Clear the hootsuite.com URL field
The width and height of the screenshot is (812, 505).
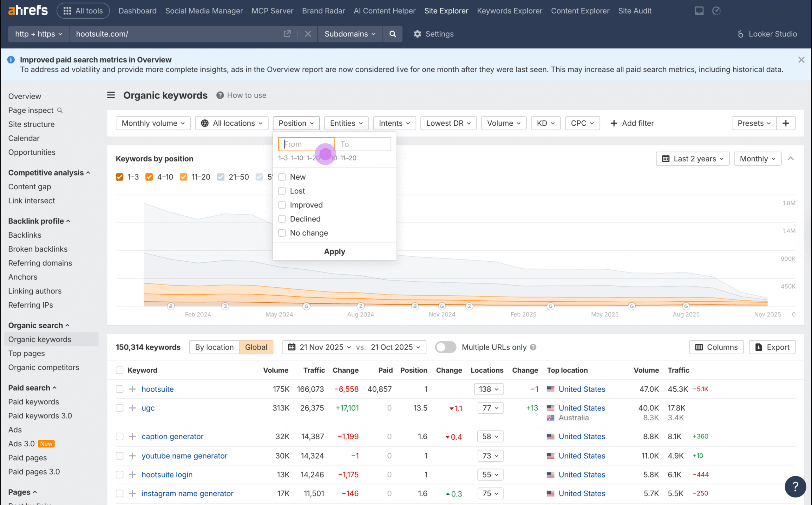[x=307, y=34]
